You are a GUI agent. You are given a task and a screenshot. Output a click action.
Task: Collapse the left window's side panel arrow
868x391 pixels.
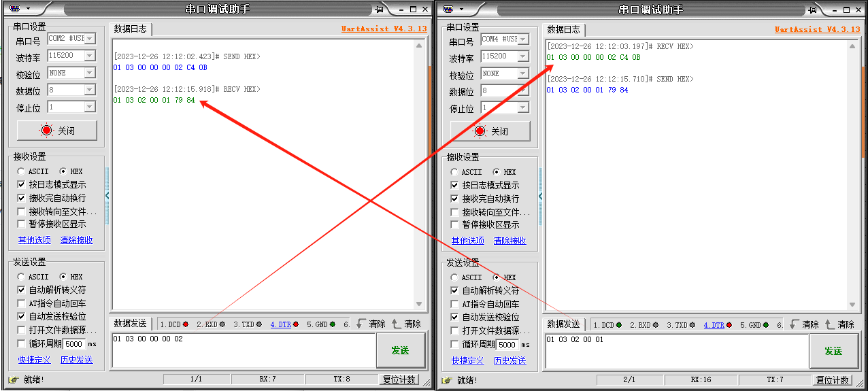107,196
